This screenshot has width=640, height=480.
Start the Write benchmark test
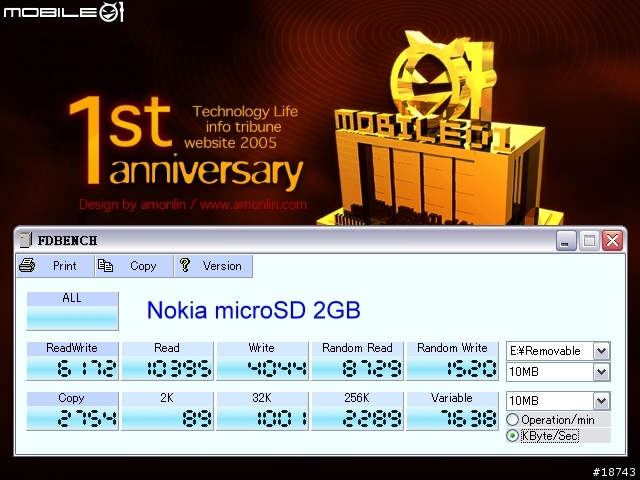click(262, 361)
